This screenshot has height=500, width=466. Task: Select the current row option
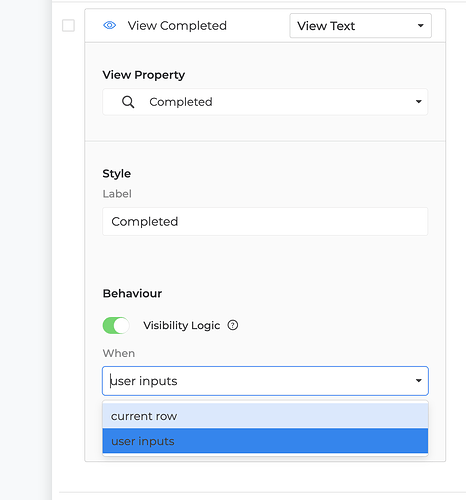point(265,416)
